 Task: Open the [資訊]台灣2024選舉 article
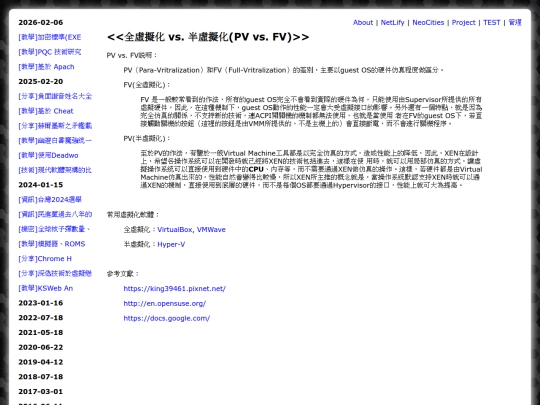(50, 200)
